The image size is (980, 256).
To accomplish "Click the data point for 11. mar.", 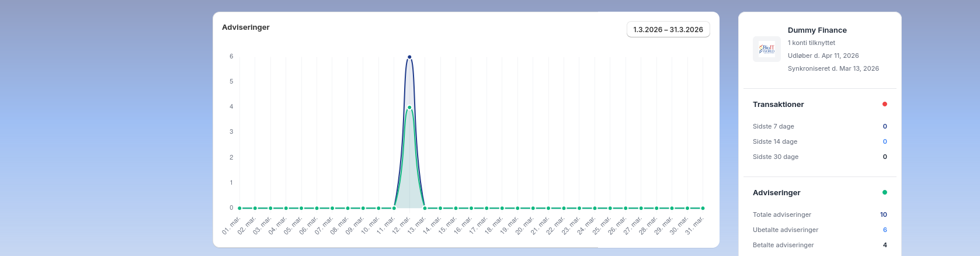I will point(394,208).
